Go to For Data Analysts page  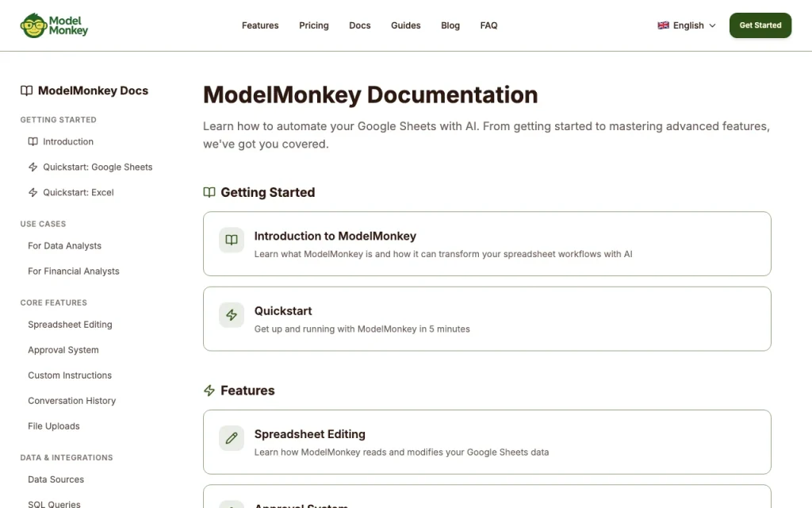point(65,246)
